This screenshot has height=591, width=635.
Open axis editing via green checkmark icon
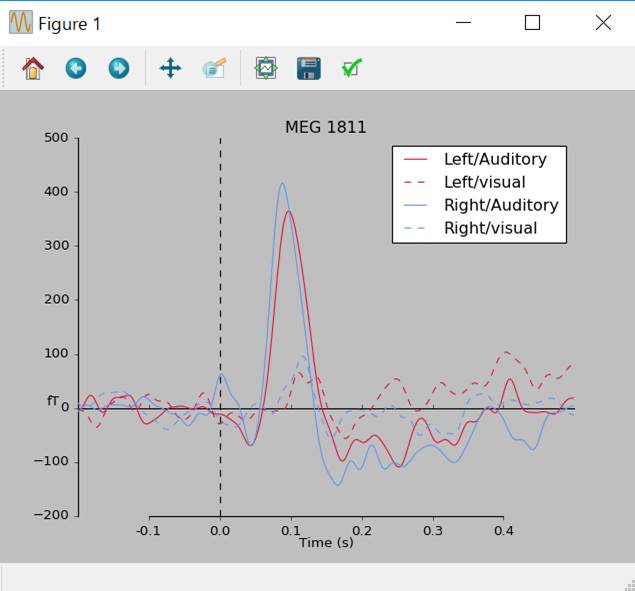tap(351, 68)
